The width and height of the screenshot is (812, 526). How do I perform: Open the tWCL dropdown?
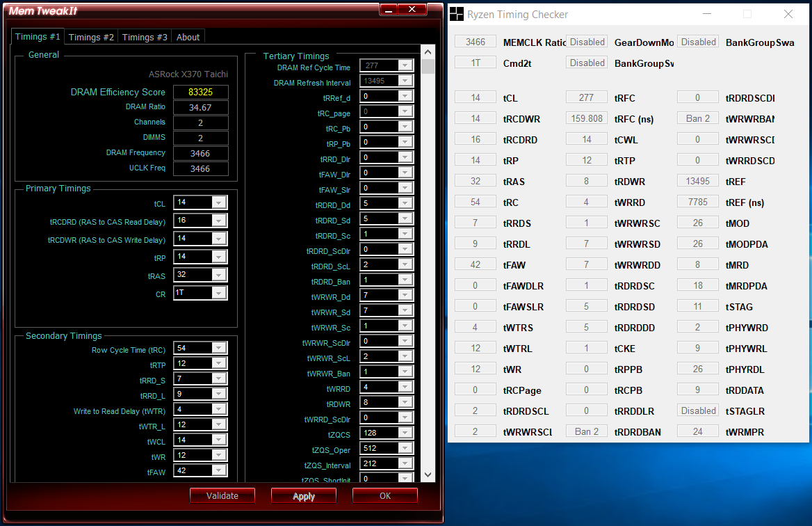pyautogui.click(x=218, y=440)
